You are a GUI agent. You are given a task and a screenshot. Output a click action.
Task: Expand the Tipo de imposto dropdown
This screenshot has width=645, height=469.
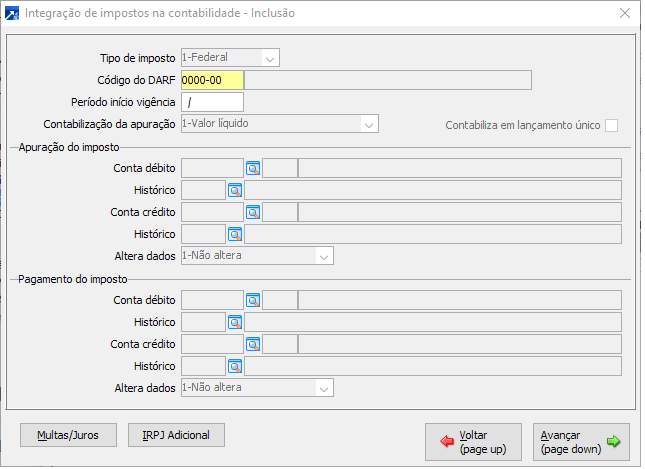[x=270, y=58]
